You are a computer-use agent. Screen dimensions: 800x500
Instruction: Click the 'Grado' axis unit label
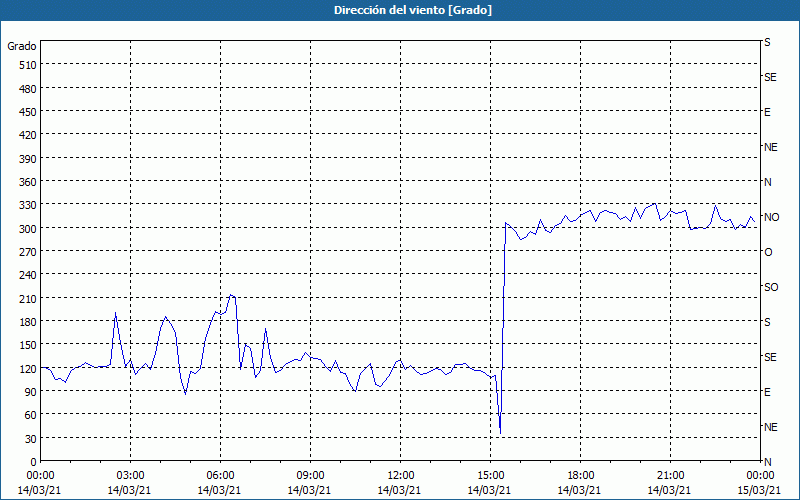click(22, 46)
